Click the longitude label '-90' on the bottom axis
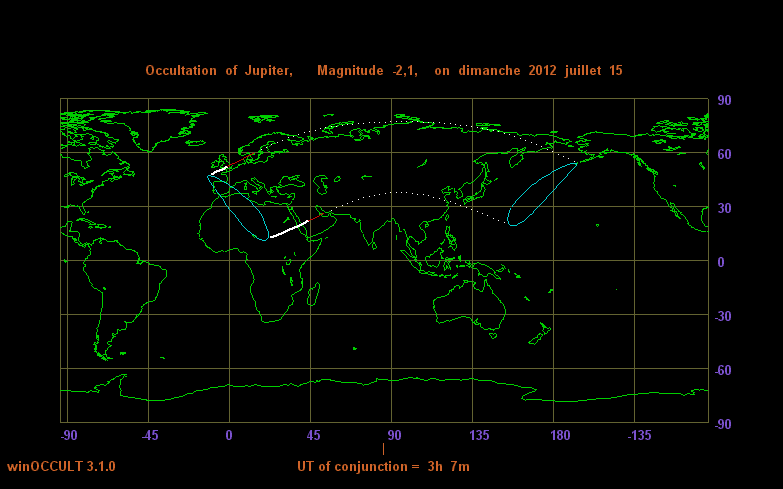Image resolution: width=783 pixels, height=489 pixels. (x=69, y=436)
